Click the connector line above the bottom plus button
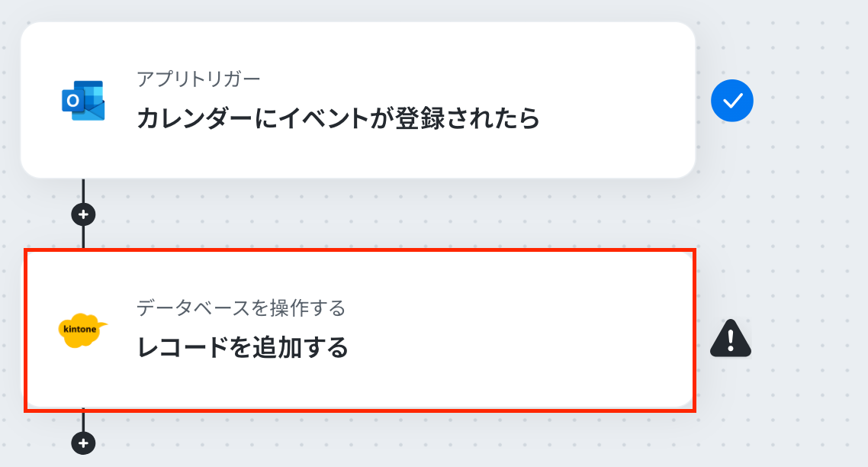 [83, 421]
